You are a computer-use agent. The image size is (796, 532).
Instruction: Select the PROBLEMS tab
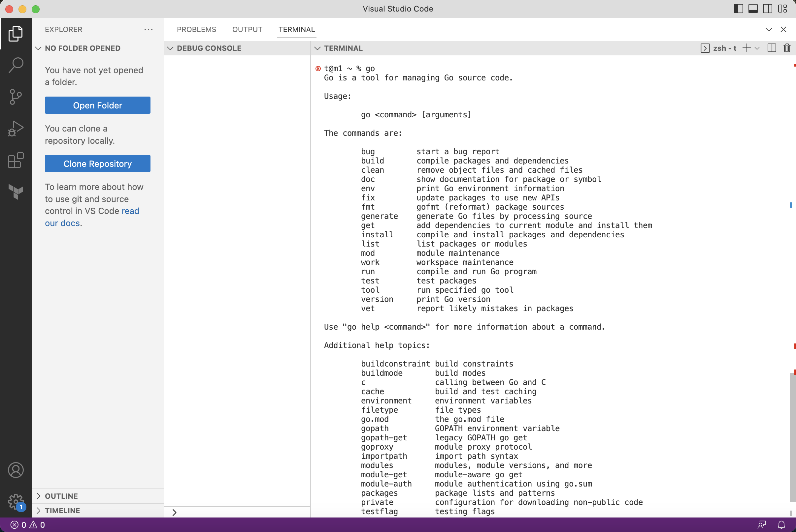point(196,28)
